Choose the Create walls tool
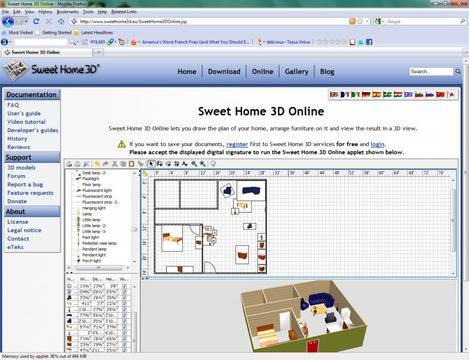469x360 pixels. 160,164
